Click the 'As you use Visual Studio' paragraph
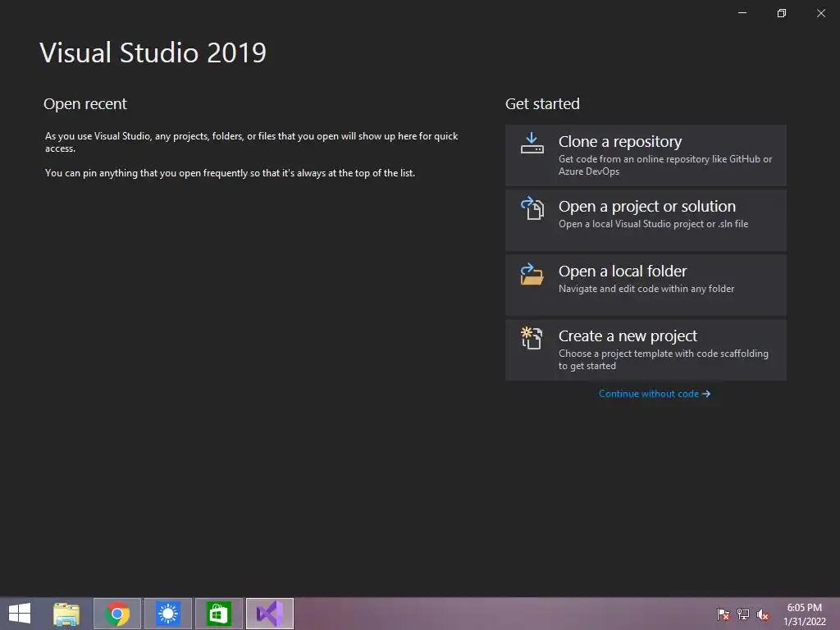The width and height of the screenshot is (840, 630). 251,142
